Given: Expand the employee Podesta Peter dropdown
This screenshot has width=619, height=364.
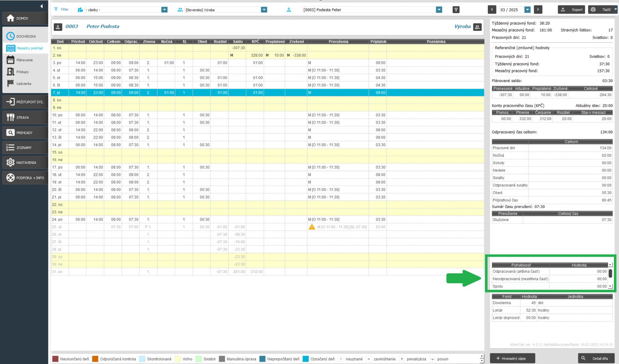Looking at the screenshot, I should [439, 10].
